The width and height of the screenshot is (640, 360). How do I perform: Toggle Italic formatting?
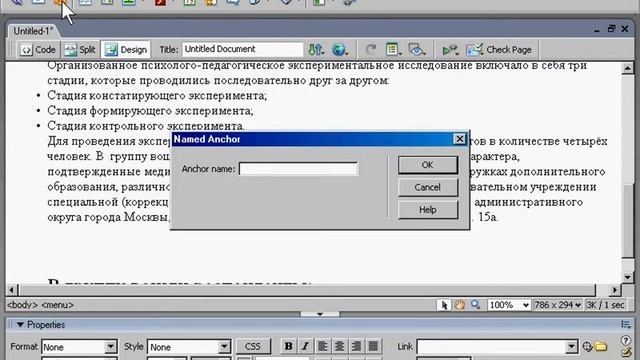click(305, 346)
